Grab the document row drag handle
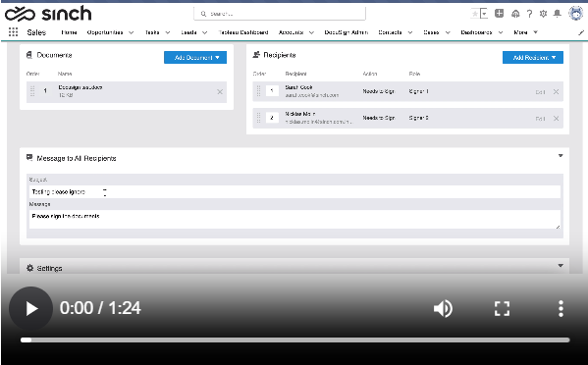This screenshot has height=365, width=588. coord(32,91)
